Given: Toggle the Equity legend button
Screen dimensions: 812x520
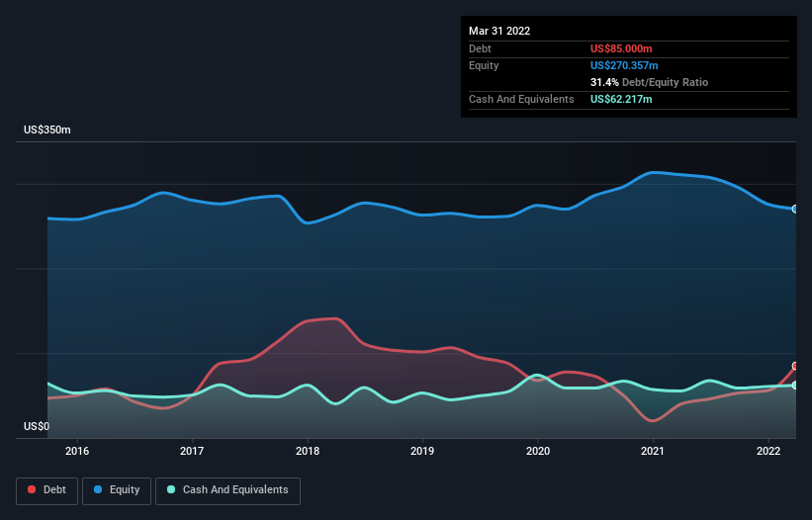Looking at the screenshot, I should (x=117, y=490).
